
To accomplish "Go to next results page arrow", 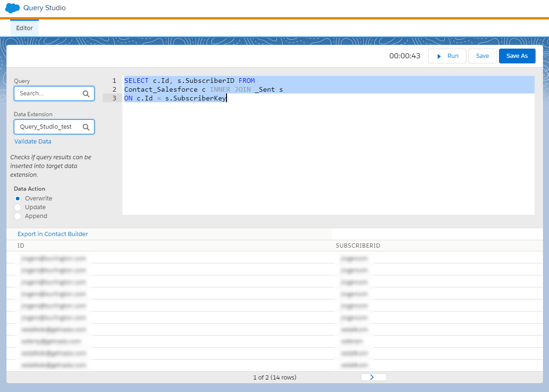I will pos(373,377).
